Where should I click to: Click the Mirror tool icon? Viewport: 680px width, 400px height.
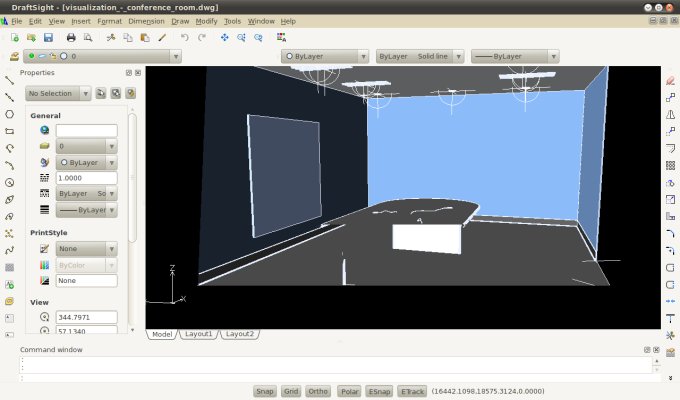[670, 114]
